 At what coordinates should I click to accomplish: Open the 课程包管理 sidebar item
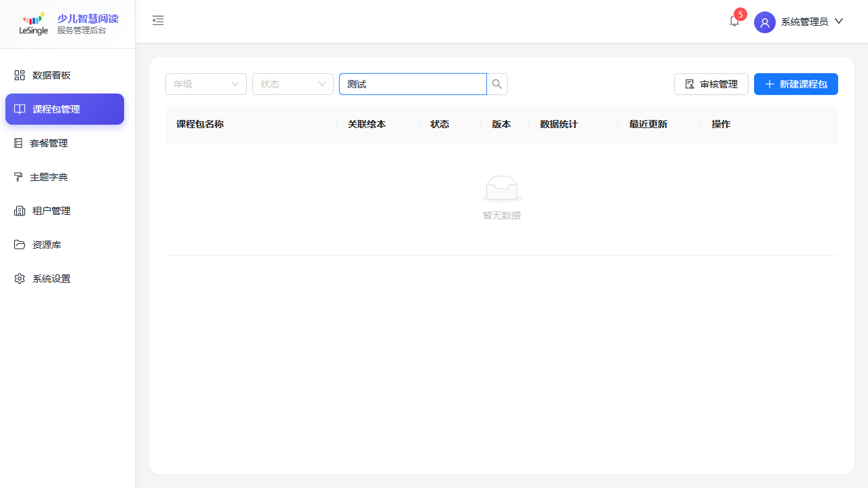64,109
